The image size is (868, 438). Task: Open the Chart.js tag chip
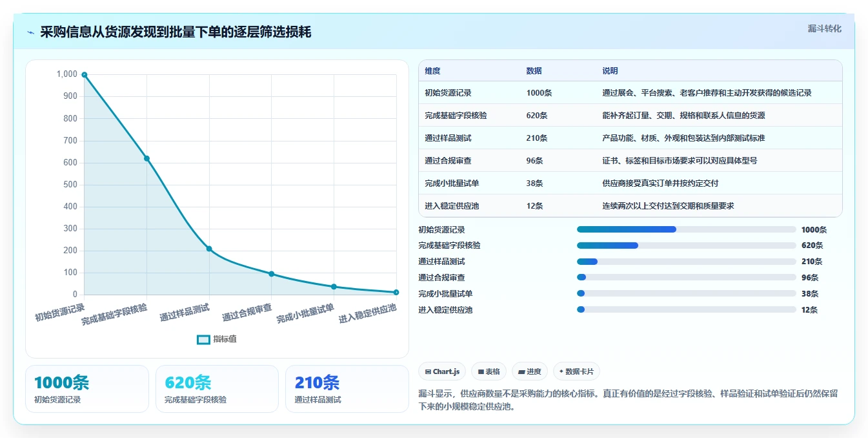coord(442,371)
